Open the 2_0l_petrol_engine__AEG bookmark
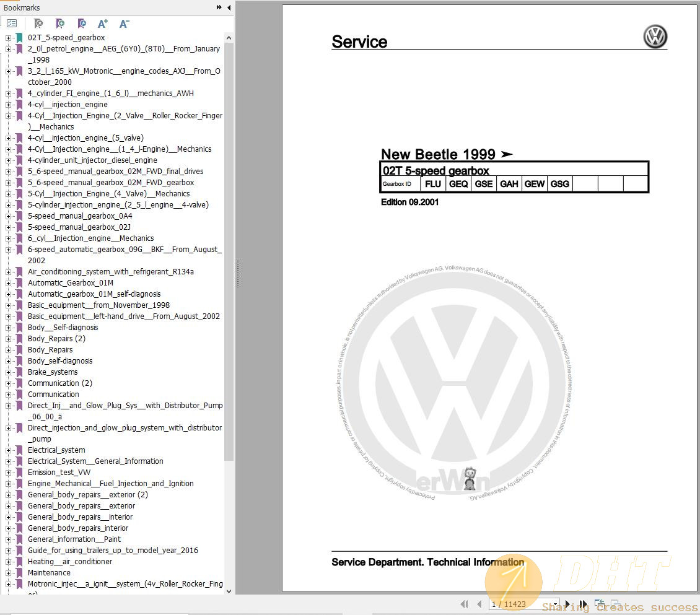The width and height of the screenshot is (700, 615). coord(124,54)
